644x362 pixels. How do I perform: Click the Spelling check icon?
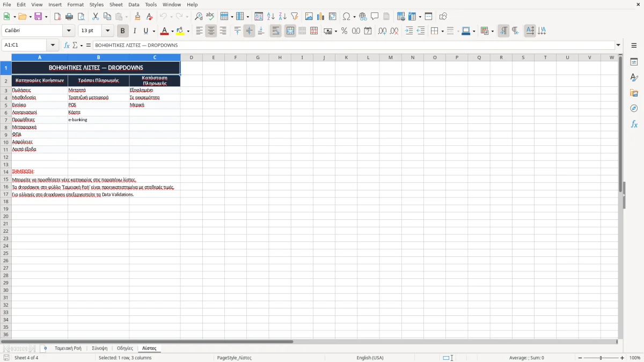pos(210,17)
